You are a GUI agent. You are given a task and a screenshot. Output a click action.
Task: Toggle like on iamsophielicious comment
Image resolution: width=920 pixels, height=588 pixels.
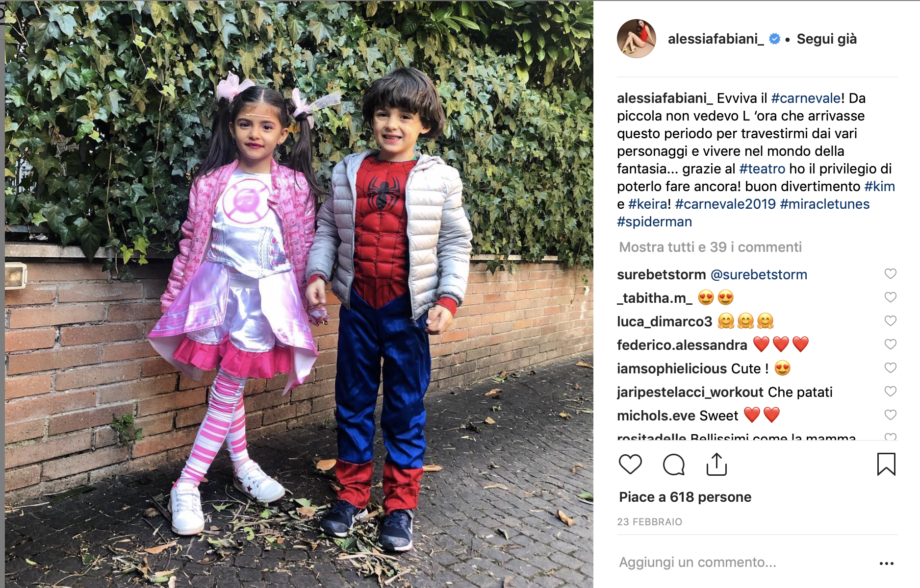pos(890,368)
